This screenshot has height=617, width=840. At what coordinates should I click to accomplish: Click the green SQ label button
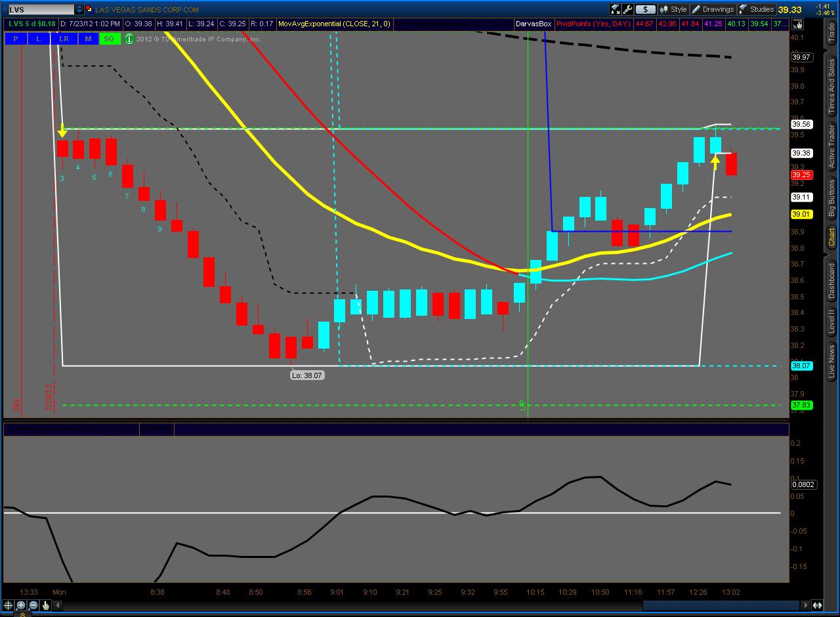[x=109, y=39]
